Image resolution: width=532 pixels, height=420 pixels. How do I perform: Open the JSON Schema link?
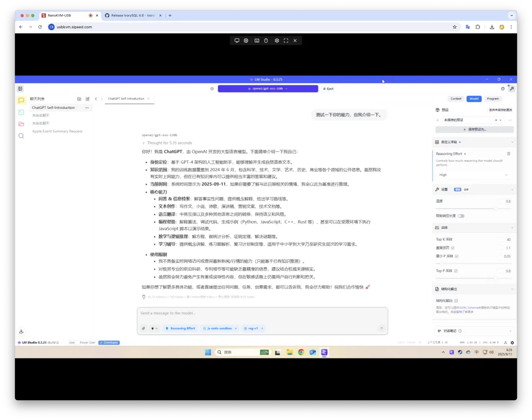point(468,308)
